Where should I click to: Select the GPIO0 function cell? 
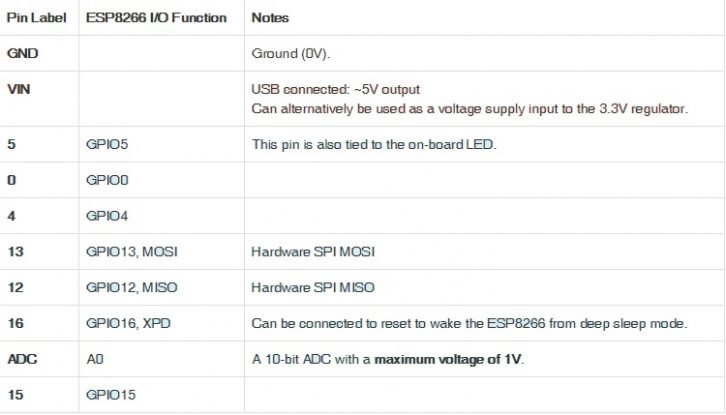point(108,181)
